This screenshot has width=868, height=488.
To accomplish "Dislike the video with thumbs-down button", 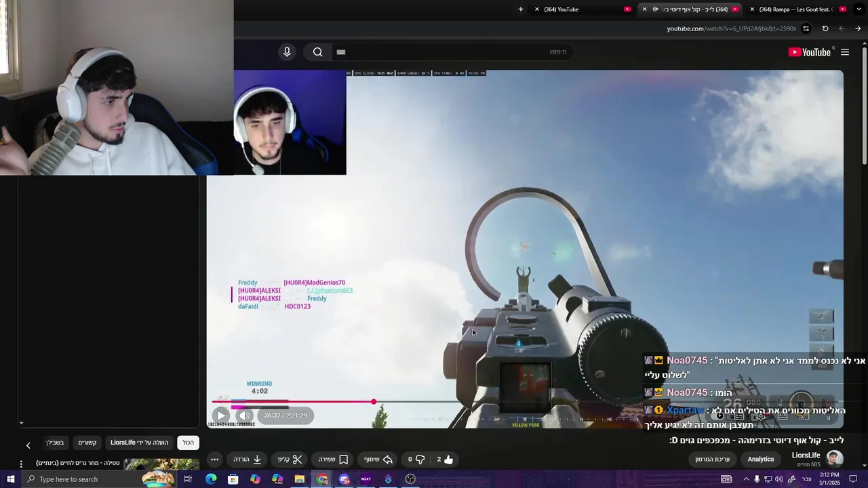I will (x=416, y=460).
